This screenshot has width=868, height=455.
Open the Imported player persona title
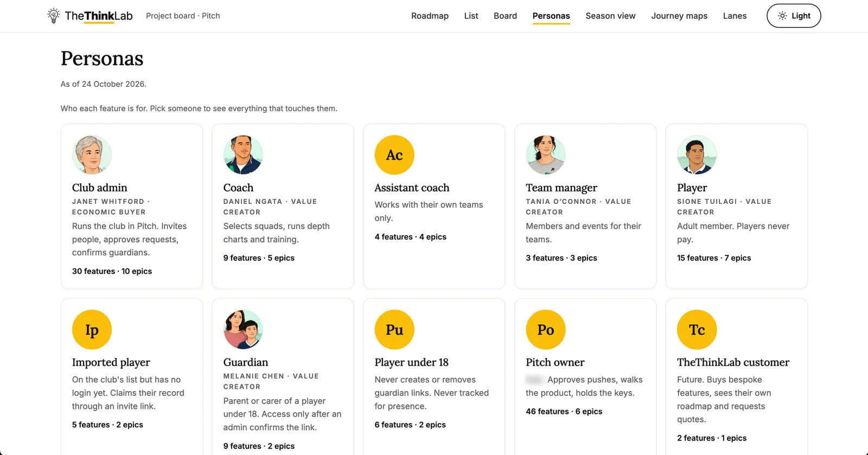point(111,362)
